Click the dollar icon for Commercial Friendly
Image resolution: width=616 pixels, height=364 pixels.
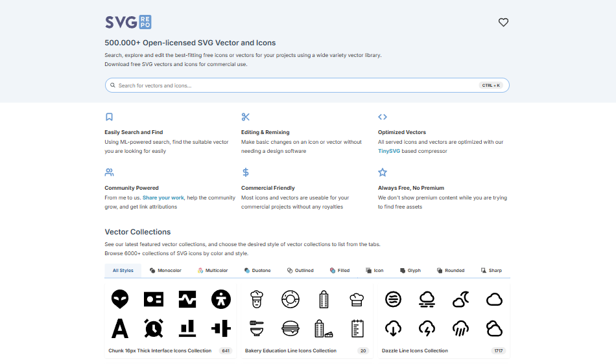tap(246, 172)
